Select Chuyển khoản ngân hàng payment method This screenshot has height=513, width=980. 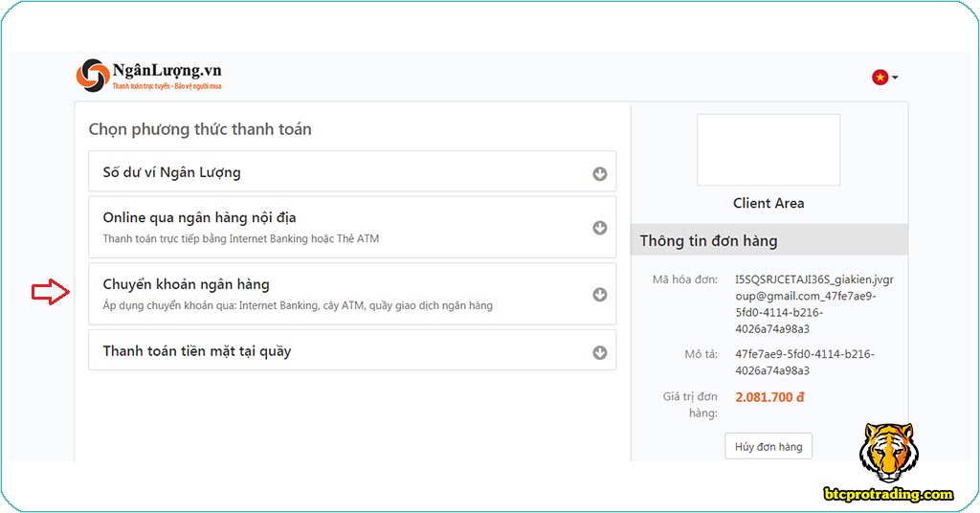pyautogui.click(x=186, y=285)
